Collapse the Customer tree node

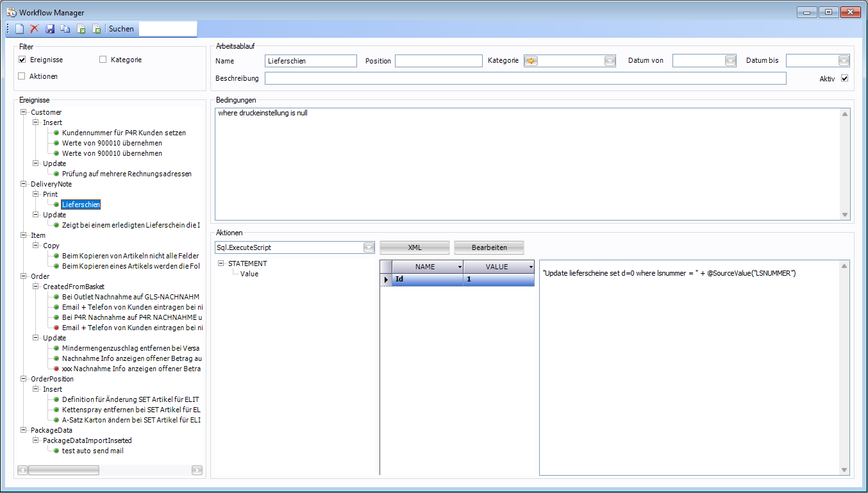24,112
